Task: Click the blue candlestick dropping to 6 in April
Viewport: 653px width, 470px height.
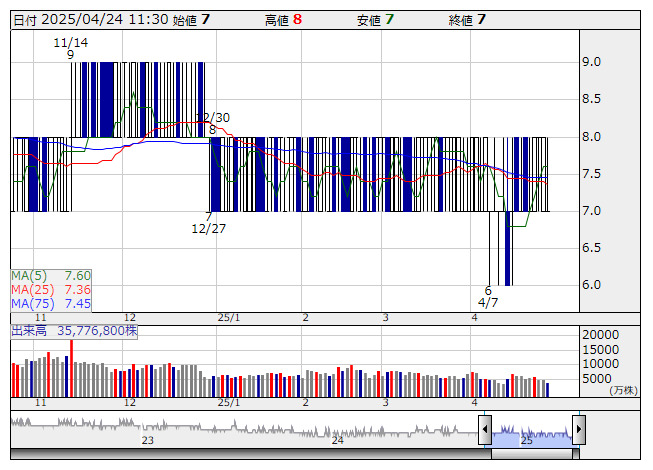Action: (508, 249)
